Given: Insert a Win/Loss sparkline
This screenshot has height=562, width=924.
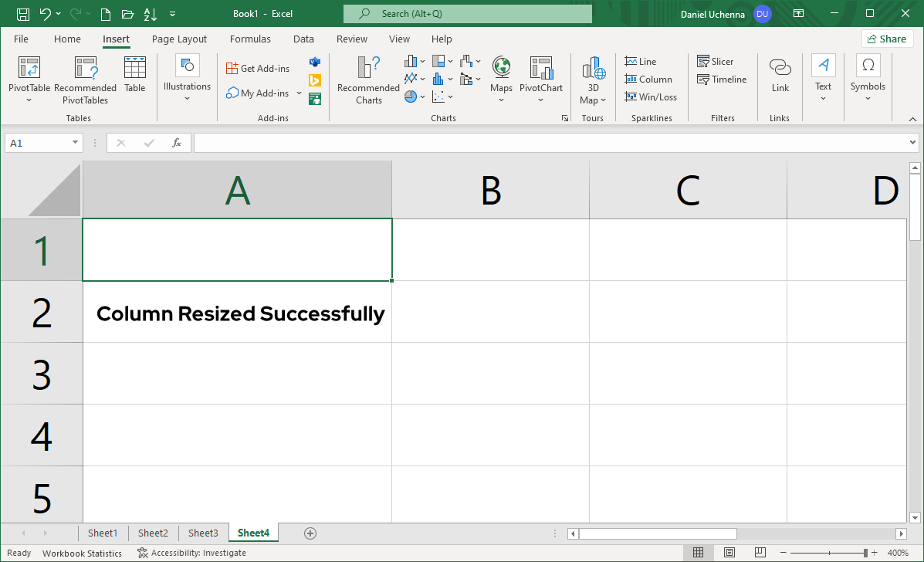Looking at the screenshot, I should point(651,96).
